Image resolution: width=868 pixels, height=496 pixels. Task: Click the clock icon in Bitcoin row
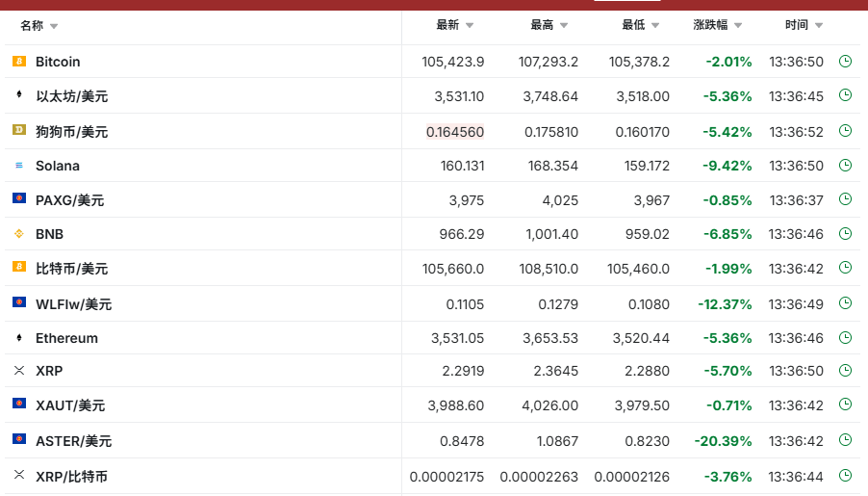[845, 61]
